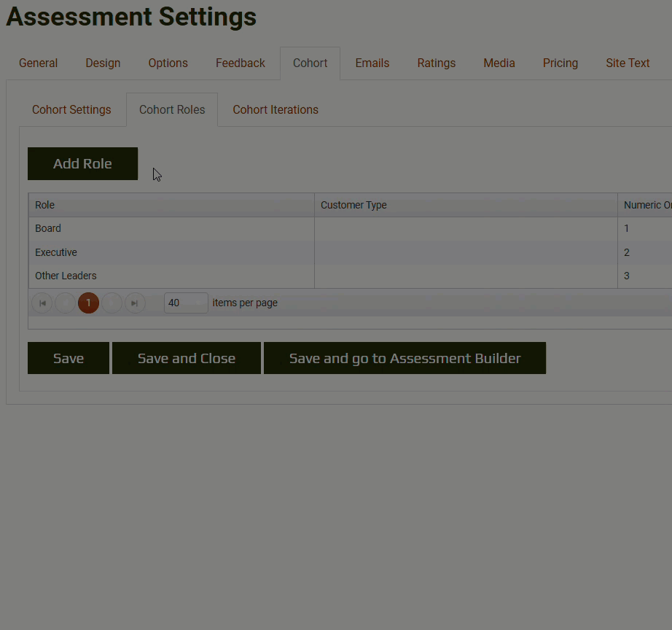This screenshot has width=672, height=630.
Task: Open the Feedback tab
Action: click(240, 63)
